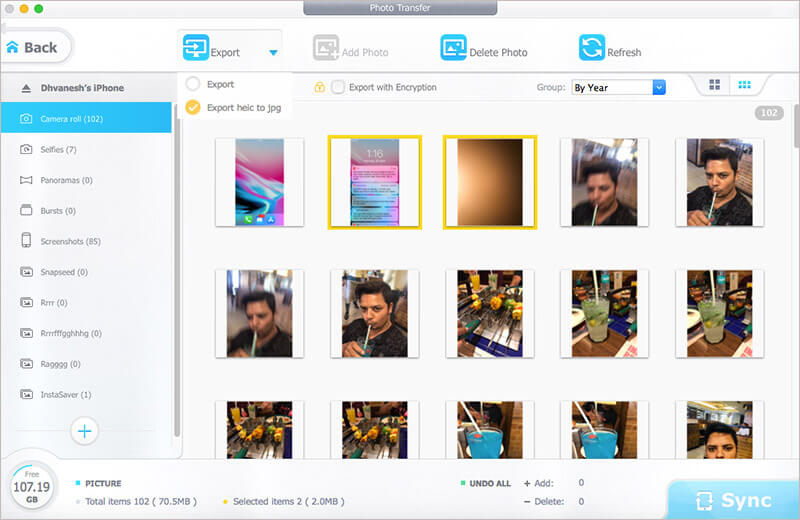Open the Export dropdown arrow

pos(273,53)
